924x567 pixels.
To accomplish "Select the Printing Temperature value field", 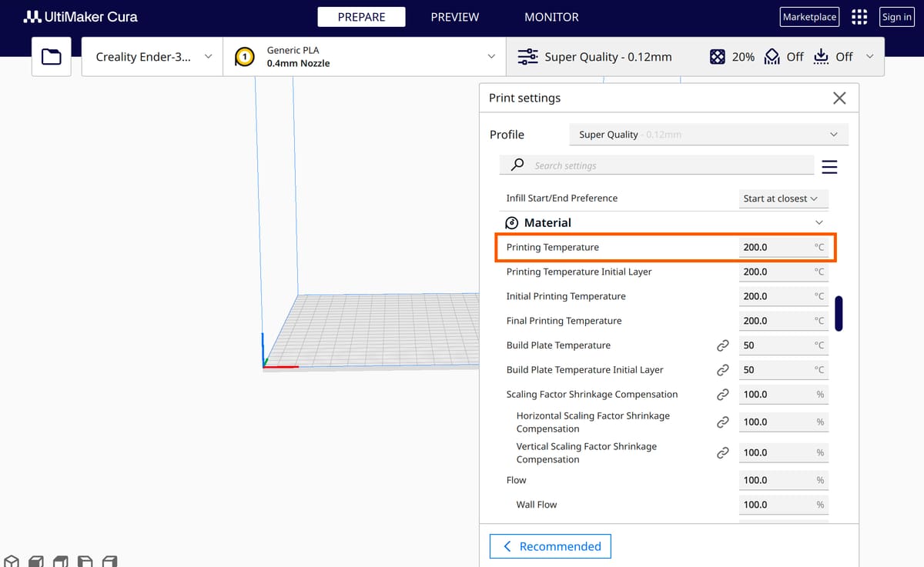I will 783,248.
